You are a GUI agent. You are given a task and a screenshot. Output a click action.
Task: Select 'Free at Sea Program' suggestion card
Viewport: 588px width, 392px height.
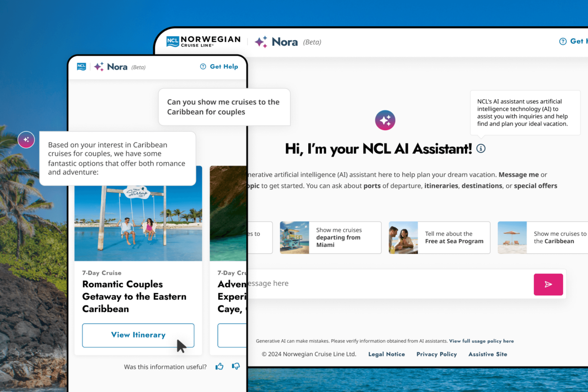click(439, 238)
